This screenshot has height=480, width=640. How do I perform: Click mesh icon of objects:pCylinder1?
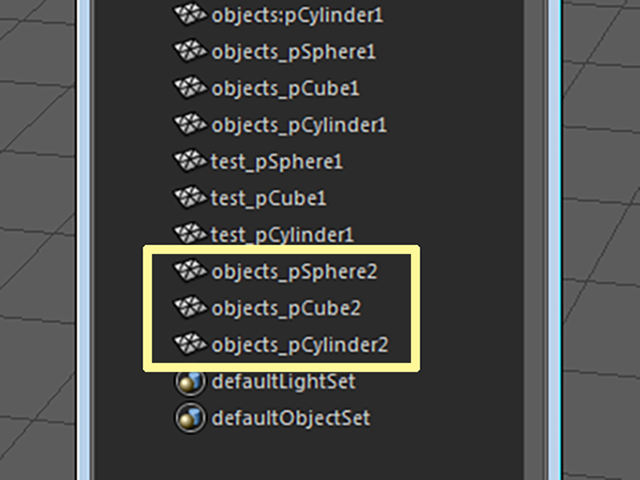coord(190,14)
